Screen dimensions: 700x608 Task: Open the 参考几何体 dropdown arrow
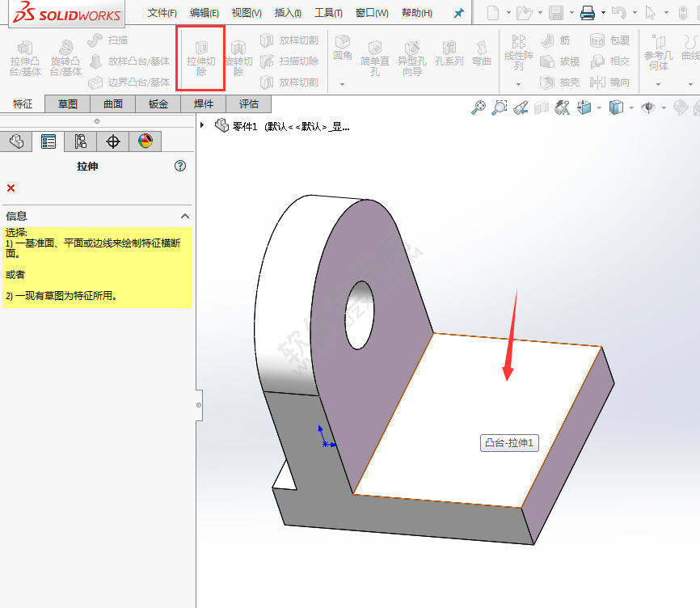658,84
